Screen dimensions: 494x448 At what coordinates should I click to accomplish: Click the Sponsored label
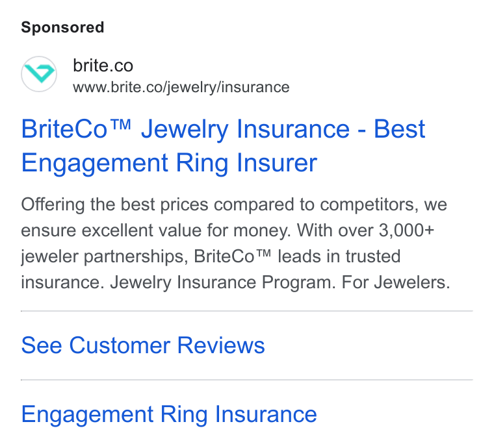click(62, 27)
